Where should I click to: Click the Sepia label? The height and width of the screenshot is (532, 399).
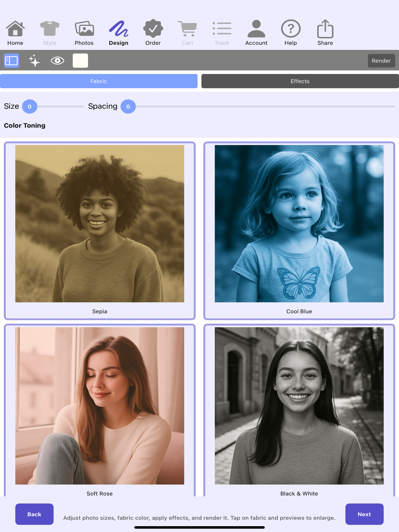[x=100, y=311]
